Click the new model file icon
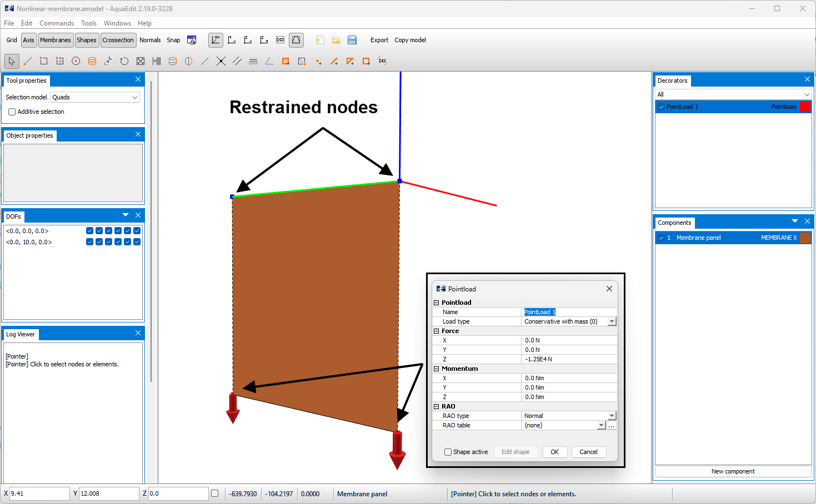Image resolution: width=816 pixels, height=504 pixels. tap(320, 40)
